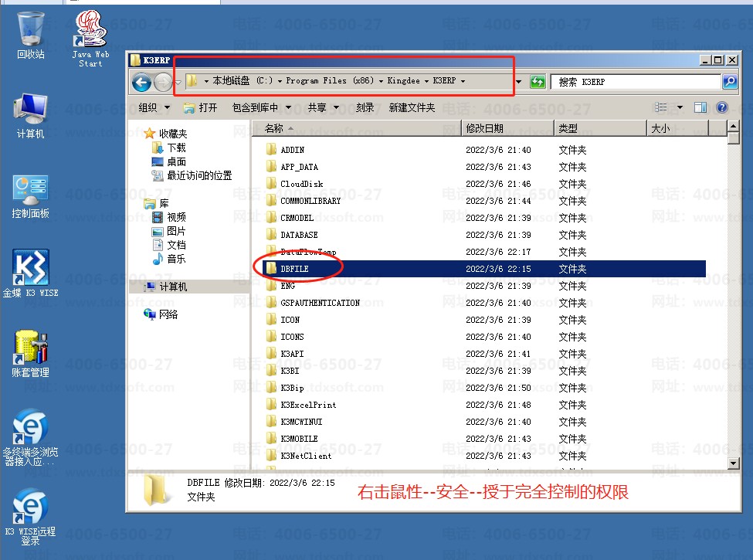Click the scrollbar up arrow
The image size is (753, 560).
(734, 127)
